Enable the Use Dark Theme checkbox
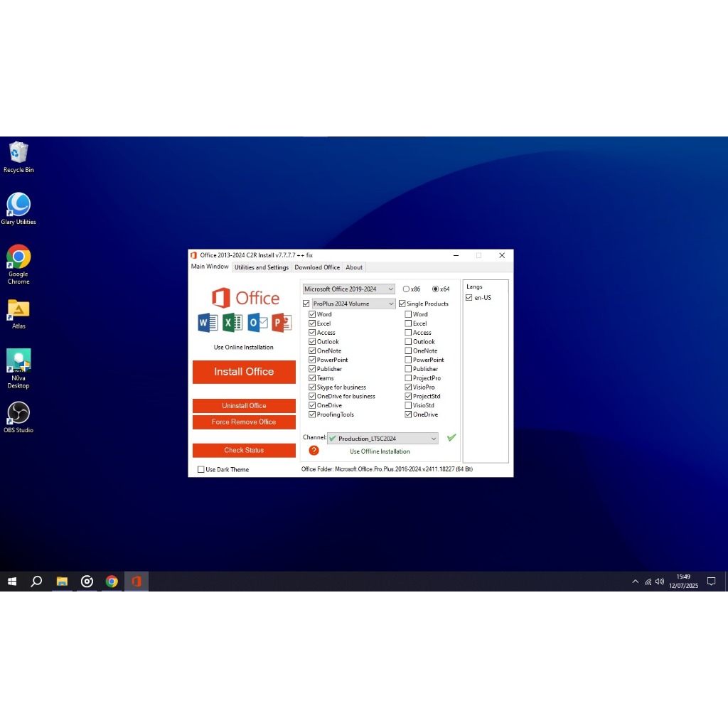The width and height of the screenshot is (728, 728). 201,469
